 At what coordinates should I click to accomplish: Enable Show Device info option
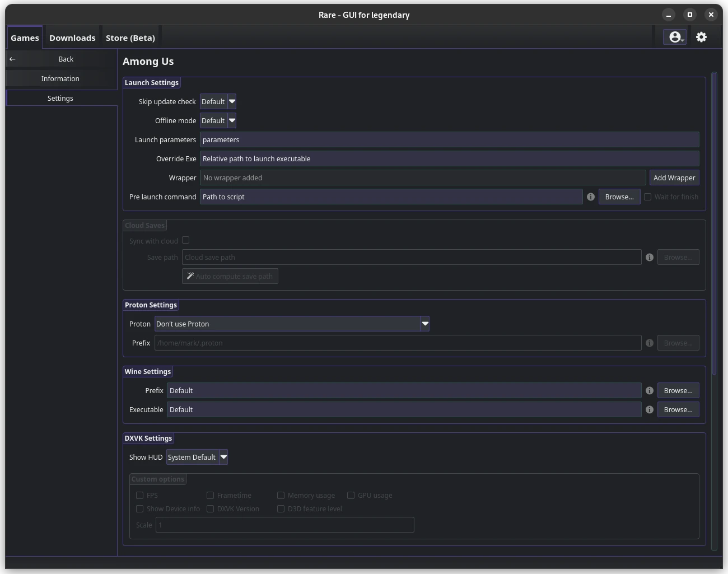point(139,508)
